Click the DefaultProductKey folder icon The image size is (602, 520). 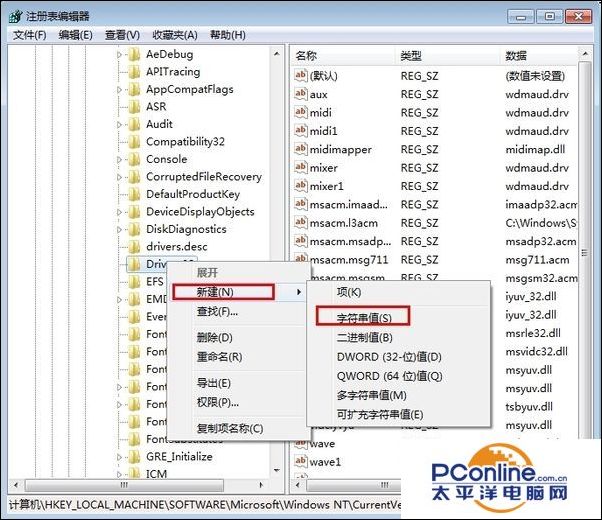pyautogui.click(x=134, y=194)
